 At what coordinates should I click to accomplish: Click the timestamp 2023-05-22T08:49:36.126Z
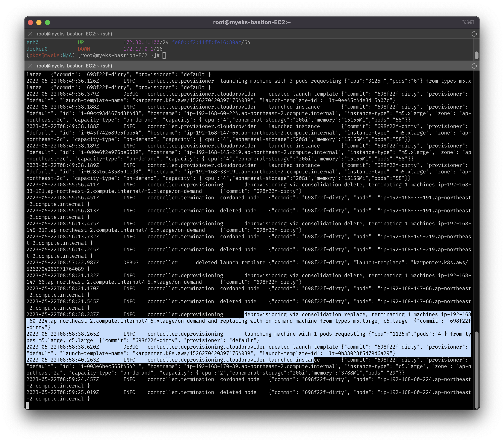point(63,81)
